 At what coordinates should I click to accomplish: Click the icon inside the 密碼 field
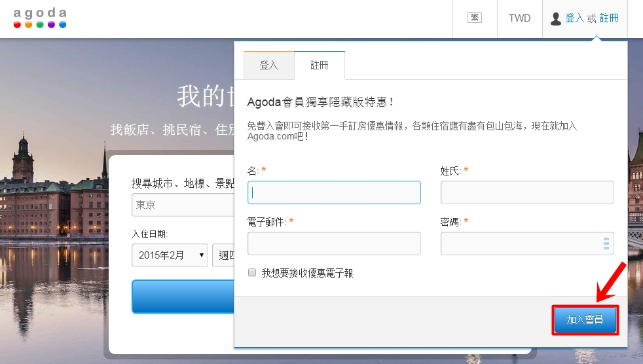click(x=606, y=244)
